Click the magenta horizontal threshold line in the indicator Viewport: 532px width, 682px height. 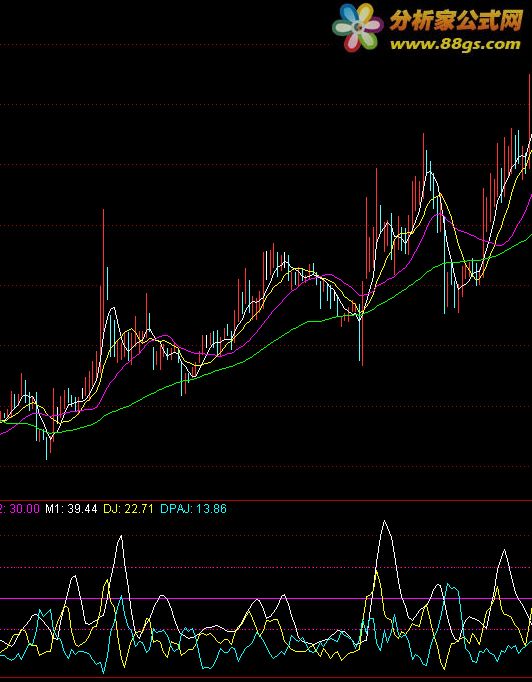pos(266,598)
